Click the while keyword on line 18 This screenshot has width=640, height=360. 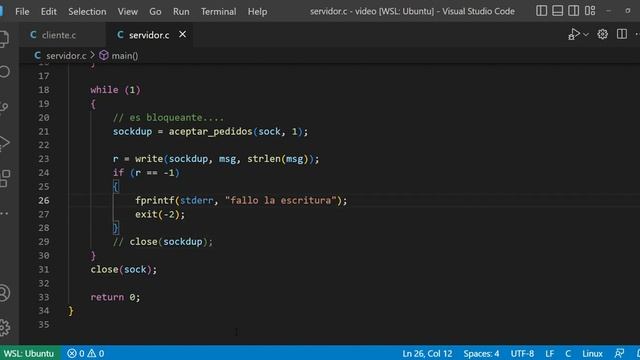point(104,90)
